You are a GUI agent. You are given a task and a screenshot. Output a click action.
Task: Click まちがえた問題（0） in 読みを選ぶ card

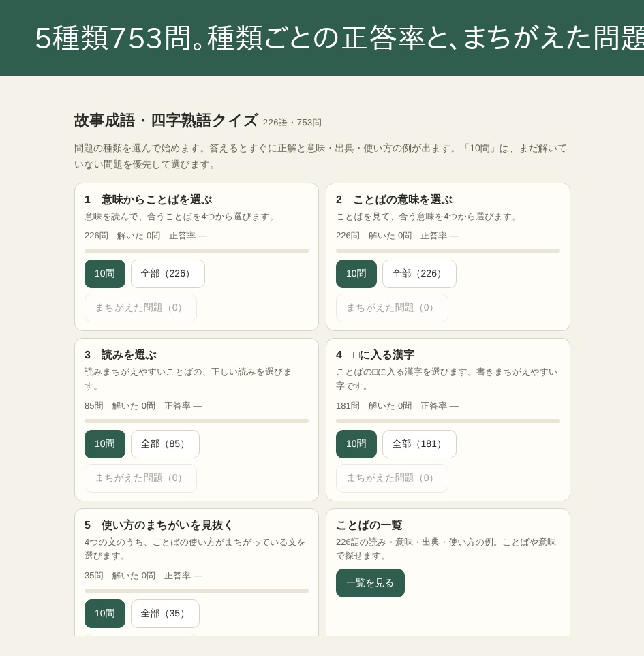click(x=140, y=478)
